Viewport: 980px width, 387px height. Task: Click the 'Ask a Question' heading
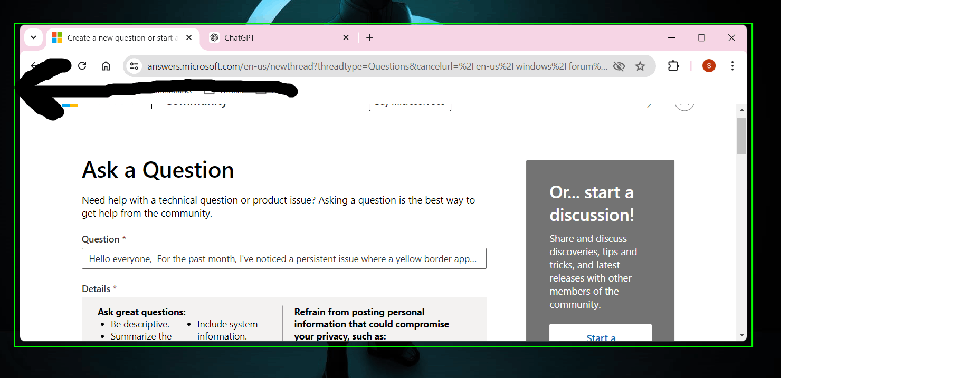pos(158,170)
